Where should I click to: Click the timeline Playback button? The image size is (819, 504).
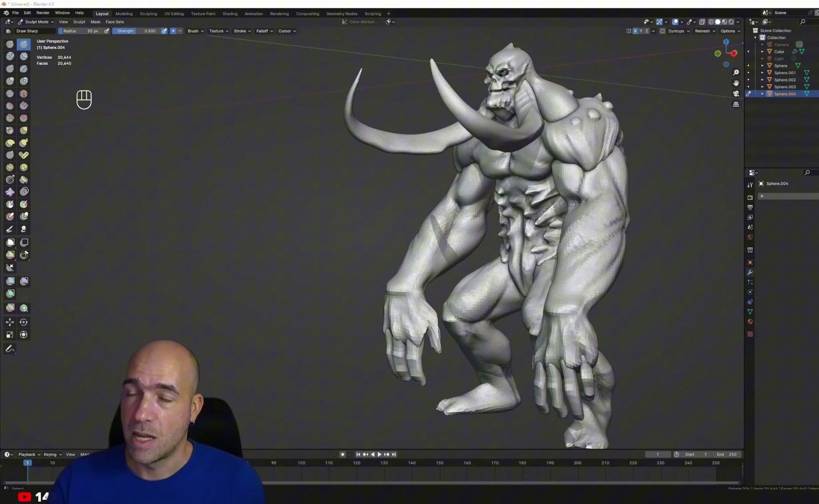(29, 455)
